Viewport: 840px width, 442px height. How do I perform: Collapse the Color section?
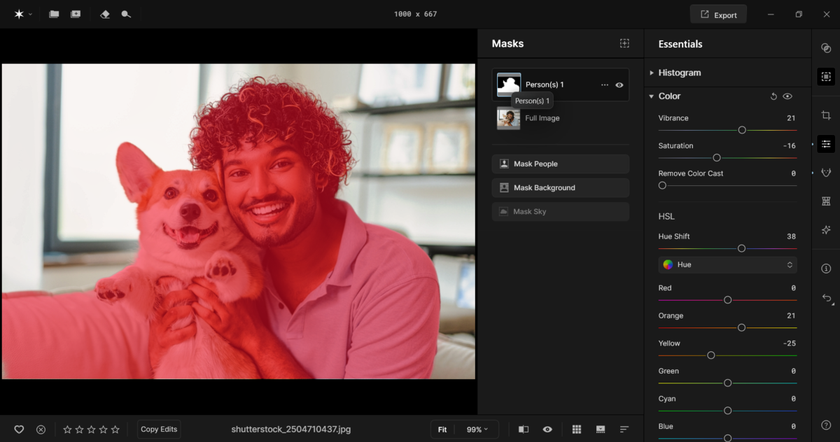(x=651, y=96)
